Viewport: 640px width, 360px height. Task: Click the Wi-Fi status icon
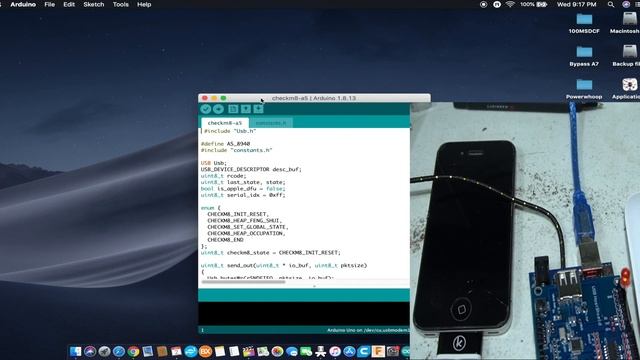(510, 4)
